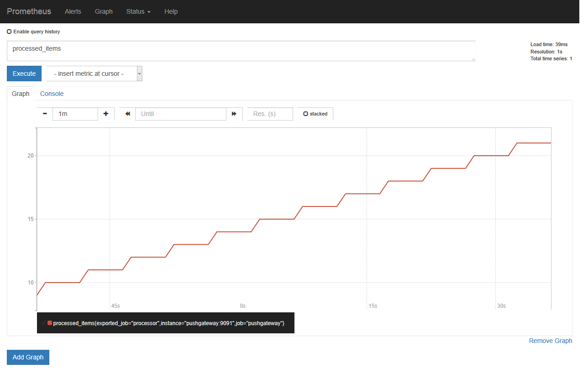Image resolution: width=588 pixels, height=374 pixels.
Task: Click the red series color swatch in legend
Action: (x=49, y=323)
